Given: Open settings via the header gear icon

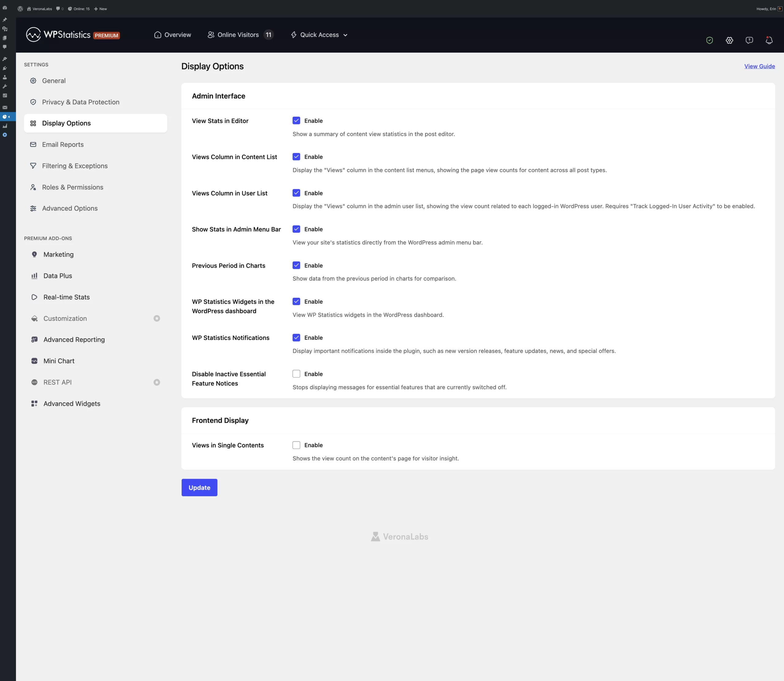Looking at the screenshot, I should click(729, 40).
